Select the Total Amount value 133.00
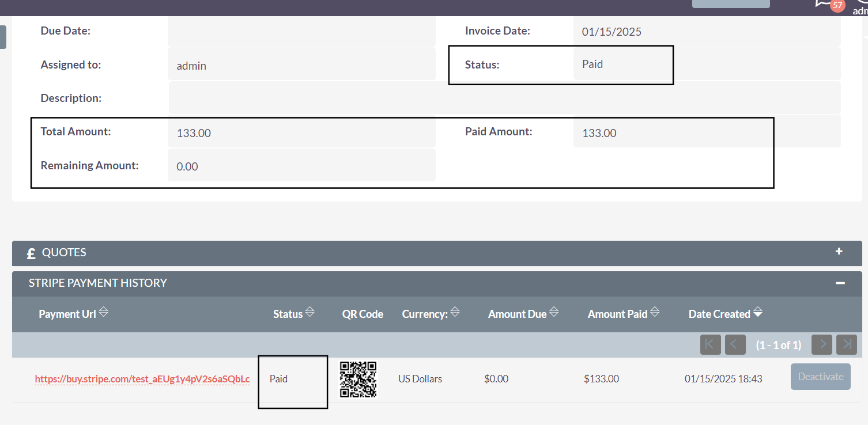Screen dimensions: 868x425 tap(194, 133)
